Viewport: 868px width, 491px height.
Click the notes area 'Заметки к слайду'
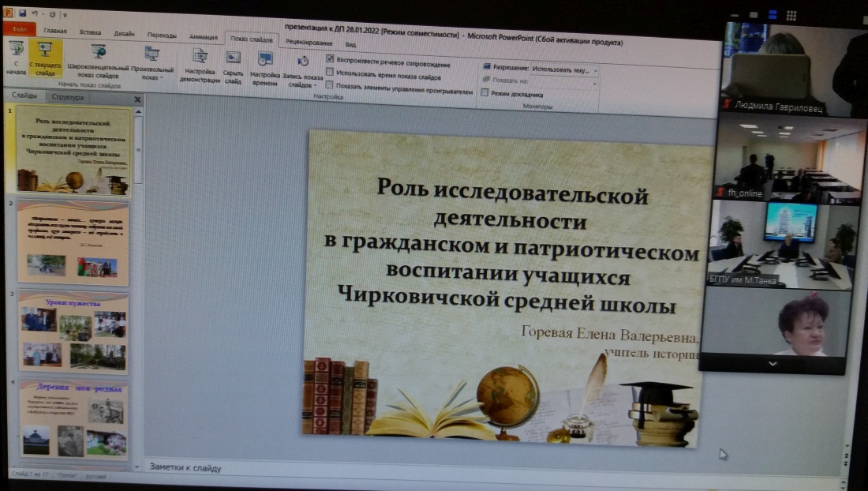tap(186, 468)
